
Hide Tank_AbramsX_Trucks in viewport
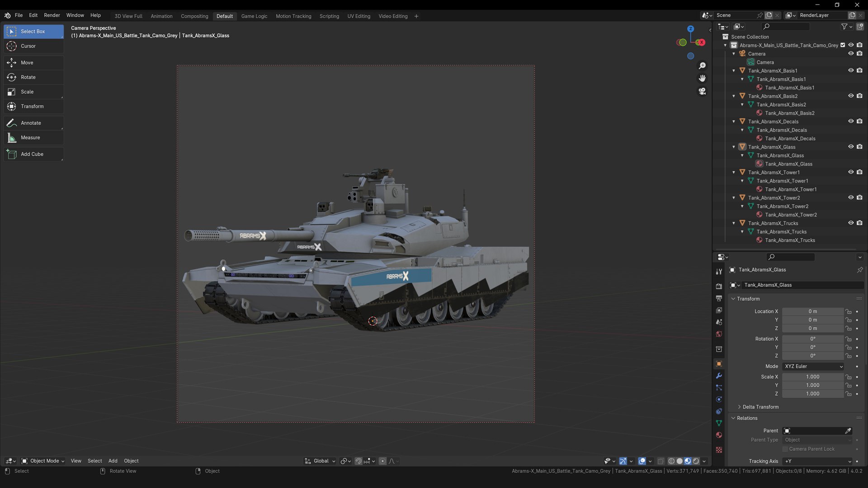coord(851,223)
